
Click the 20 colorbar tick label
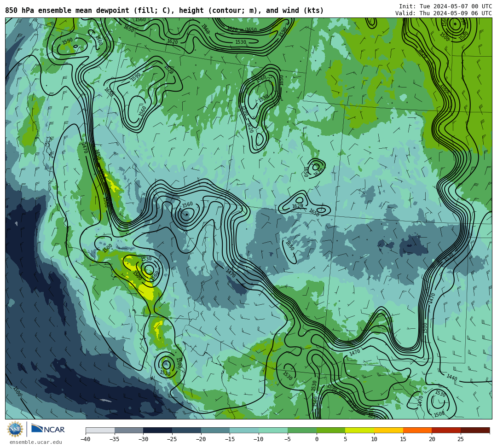(432, 439)
